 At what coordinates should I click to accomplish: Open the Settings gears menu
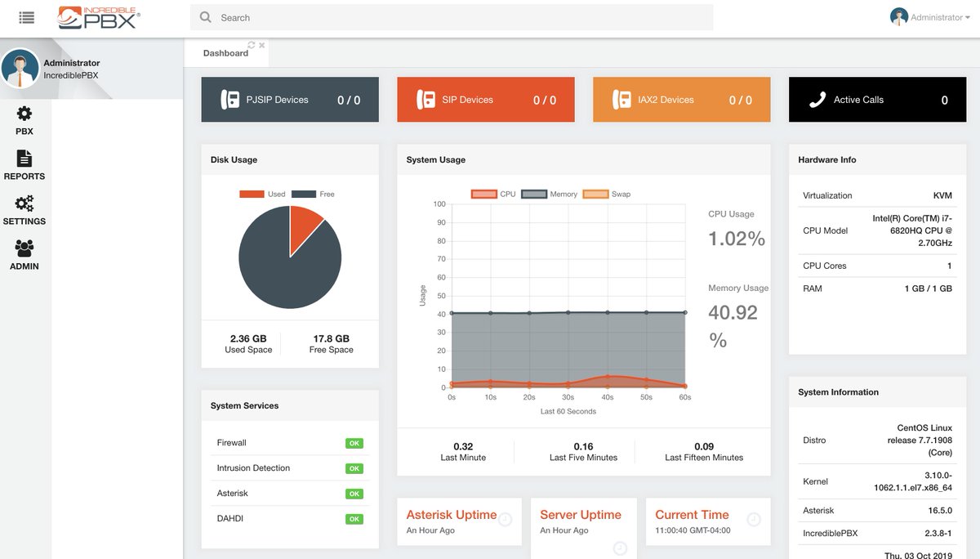point(24,210)
